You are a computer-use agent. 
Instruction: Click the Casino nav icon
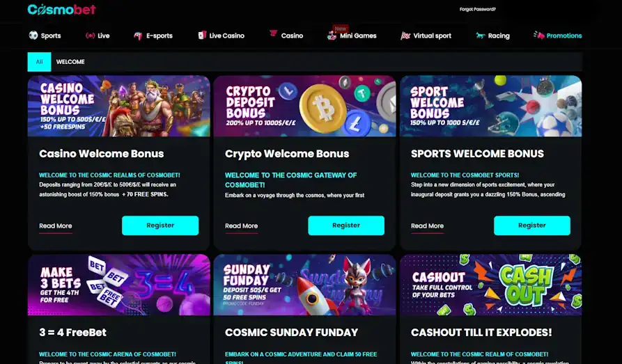273,33
